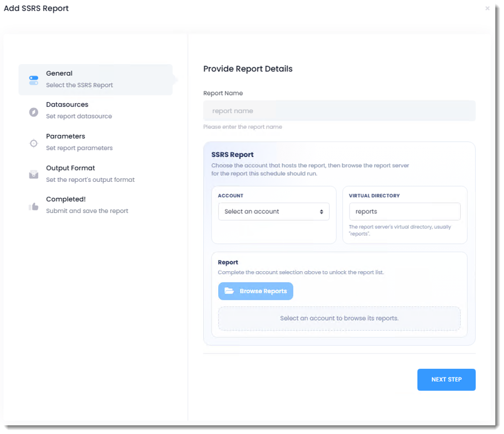Click the 'Add SSRS Report' dialog title
Screen dimensions: 504x434
pyautogui.click(x=36, y=8)
